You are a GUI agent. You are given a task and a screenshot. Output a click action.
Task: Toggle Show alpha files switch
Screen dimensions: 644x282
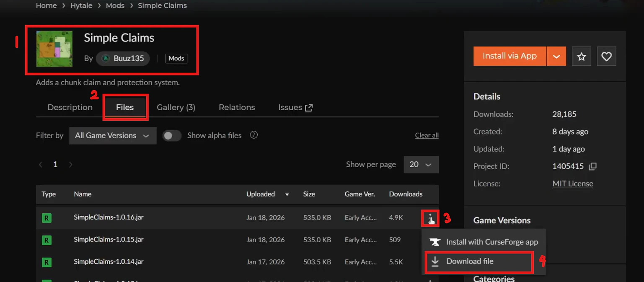coord(172,135)
